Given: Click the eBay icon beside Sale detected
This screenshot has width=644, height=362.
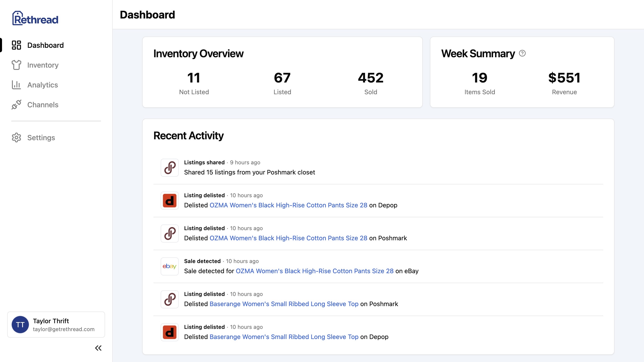Looking at the screenshot, I should point(169,266).
